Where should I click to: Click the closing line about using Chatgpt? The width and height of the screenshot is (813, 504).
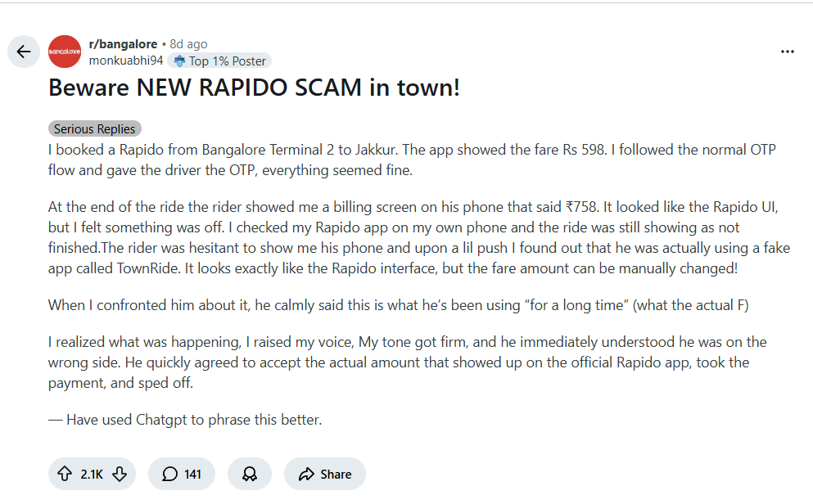[x=185, y=421]
